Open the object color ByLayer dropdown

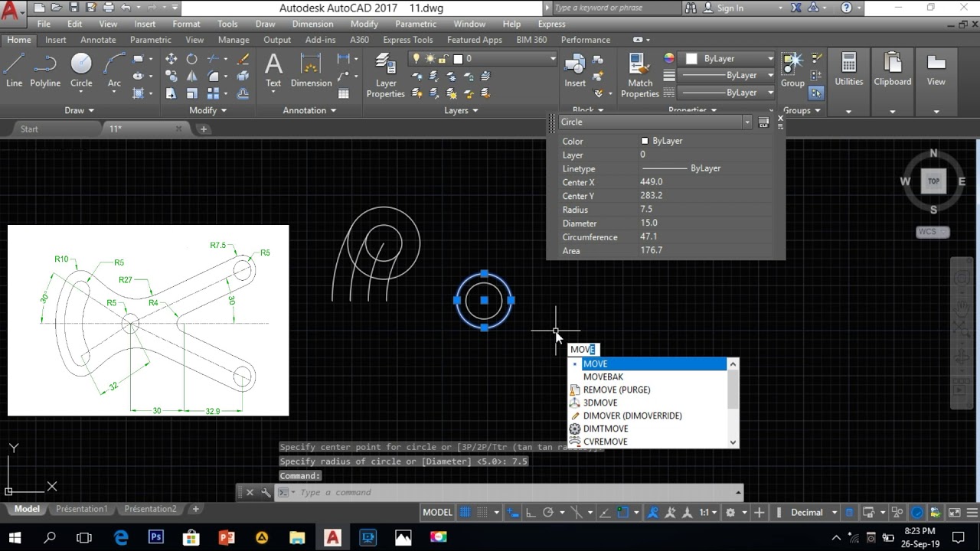click(x=770, y=58)
